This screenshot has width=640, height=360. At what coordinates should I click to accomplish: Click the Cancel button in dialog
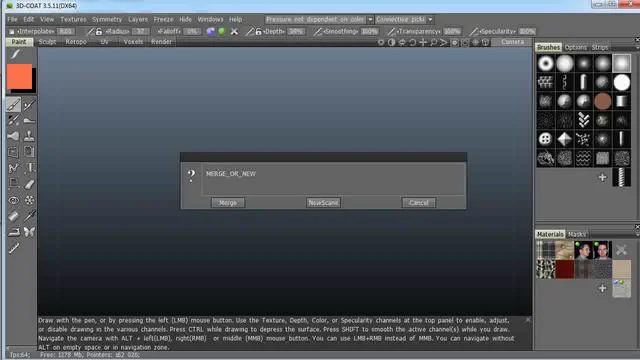pos(419,202)
